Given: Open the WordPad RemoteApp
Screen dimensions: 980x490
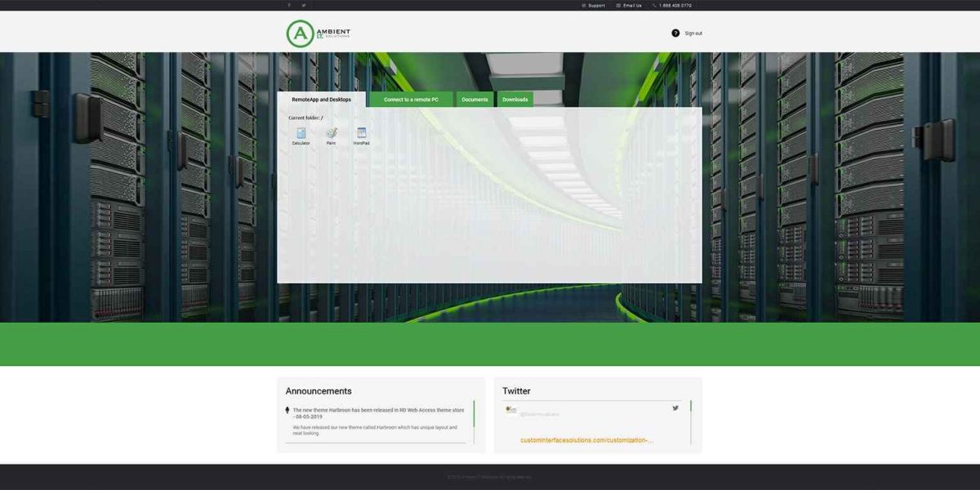Looking at the screenshot, I should tap(360, 133).
